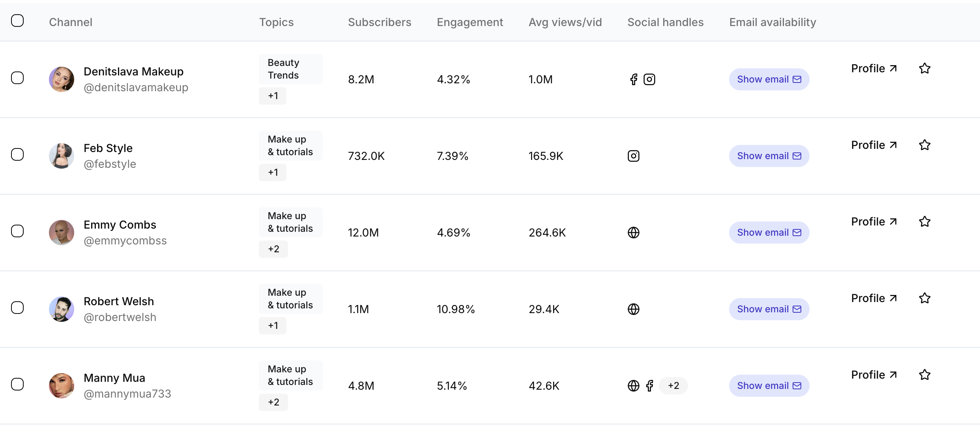Screen dimensions: 980x428
Task: Open Feb Style's Profile link
Action: (874, 145)
